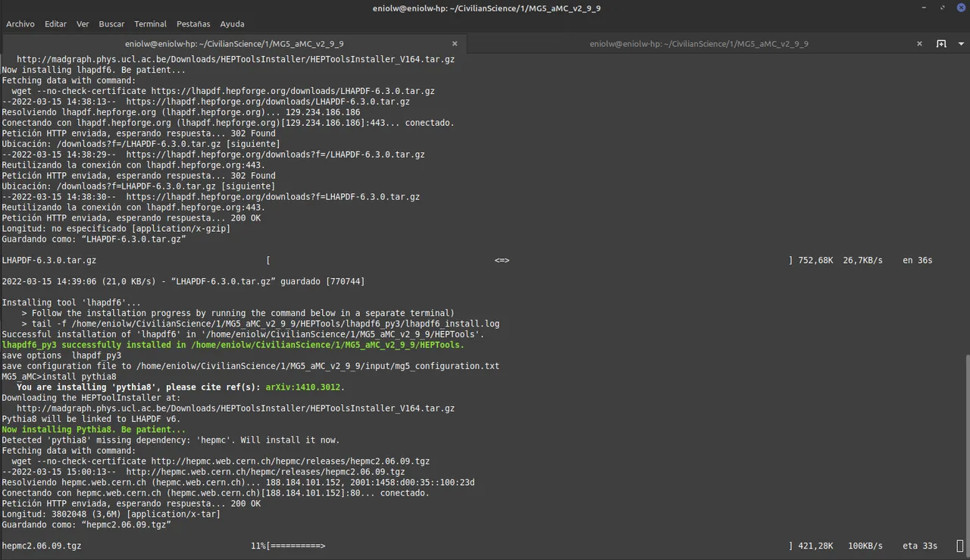Click the '--2022-03-15 15:00:13--' timestamp line

point(203,472)
